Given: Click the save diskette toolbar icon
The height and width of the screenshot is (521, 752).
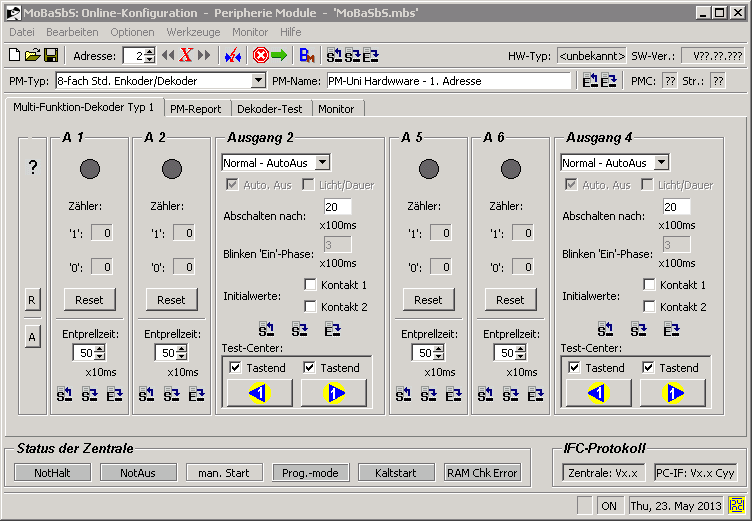Looking at the screenshot, I should (50, 55).
